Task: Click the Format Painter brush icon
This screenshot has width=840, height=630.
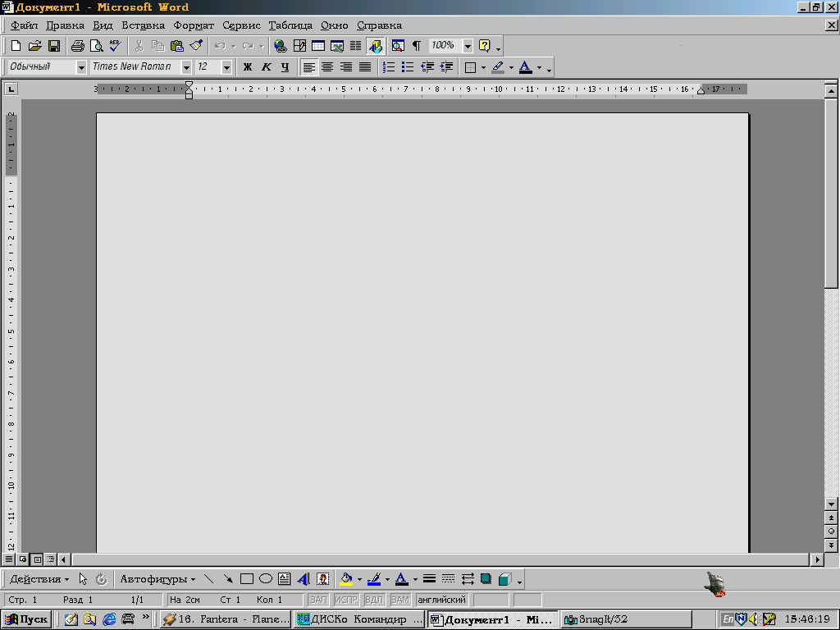Action: tap(196, 46)
